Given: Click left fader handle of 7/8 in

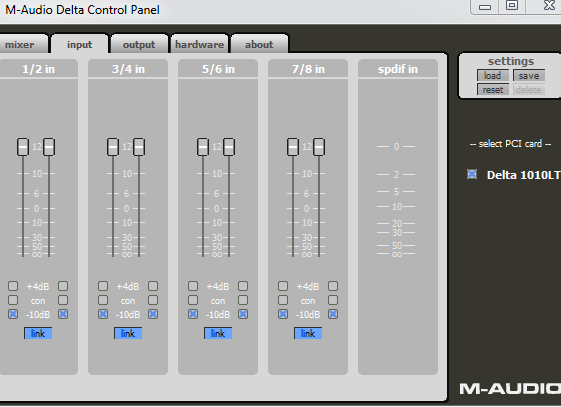Looking at the screenshot, I should click(293, 147).
